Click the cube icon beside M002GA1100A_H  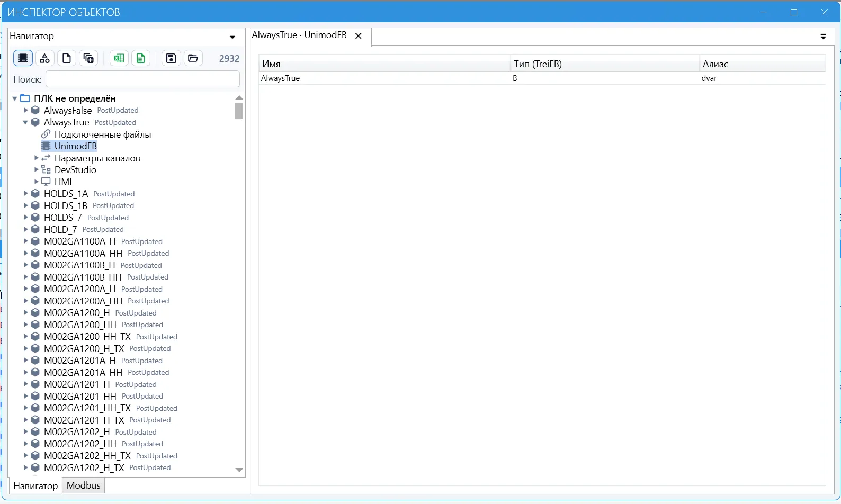(35, 241)
